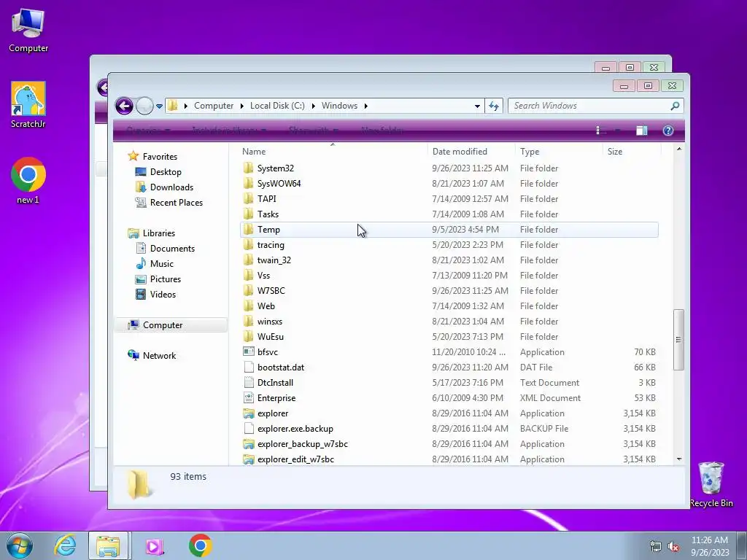Viewport: 747px width, 560px height.
Task: Select the twain_32 folder name
Action: [x=274, y=260]
